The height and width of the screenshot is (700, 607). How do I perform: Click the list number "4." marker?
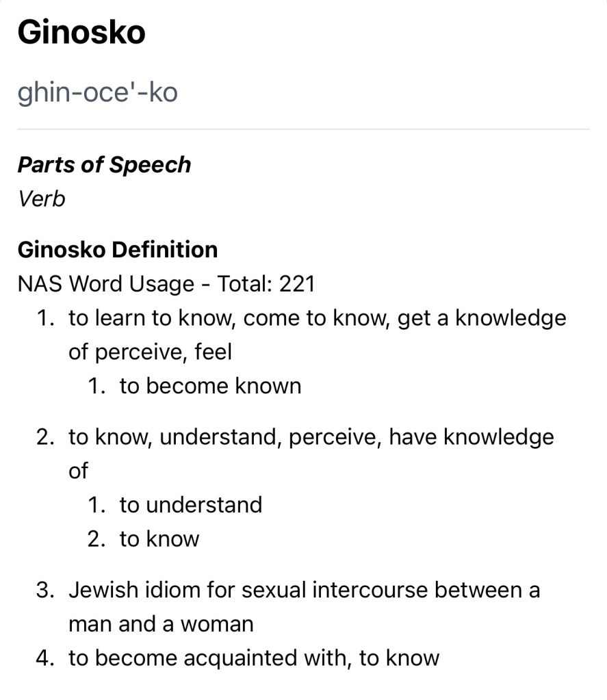46,658
